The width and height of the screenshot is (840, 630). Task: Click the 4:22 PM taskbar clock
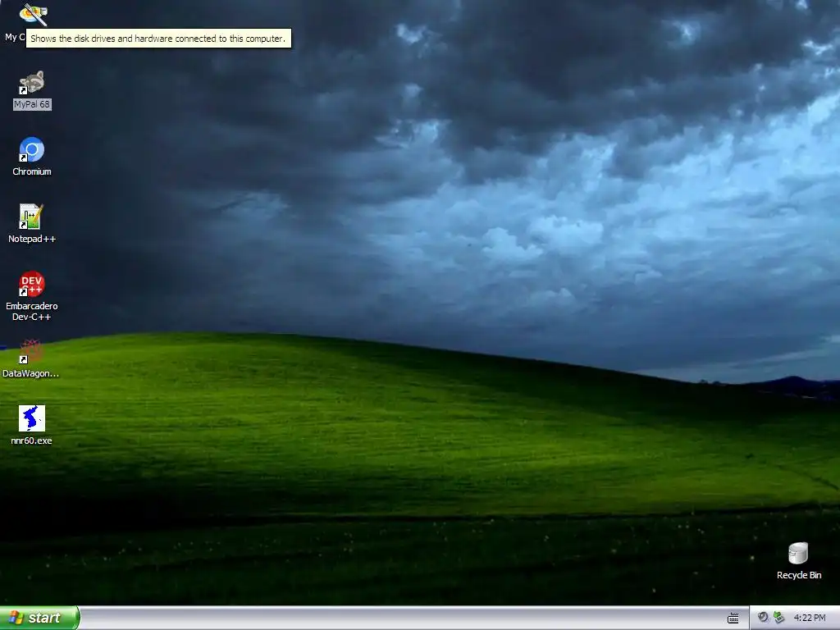810,619
